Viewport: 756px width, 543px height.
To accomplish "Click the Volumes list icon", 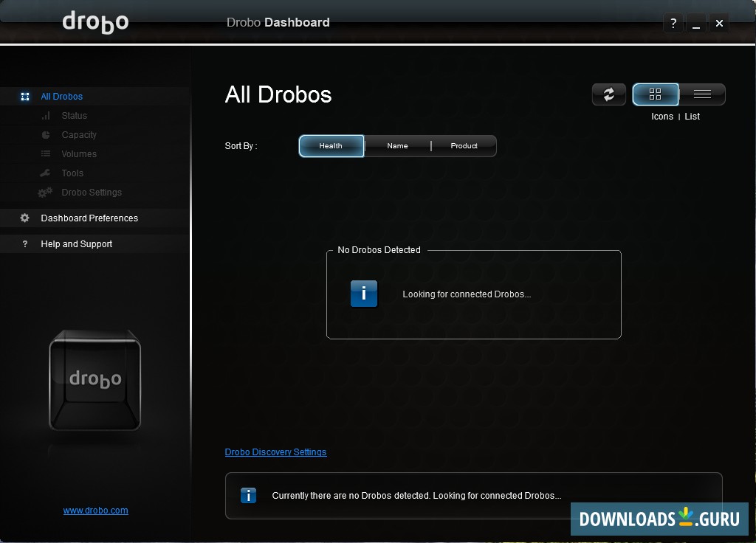I will click(47, 153).
